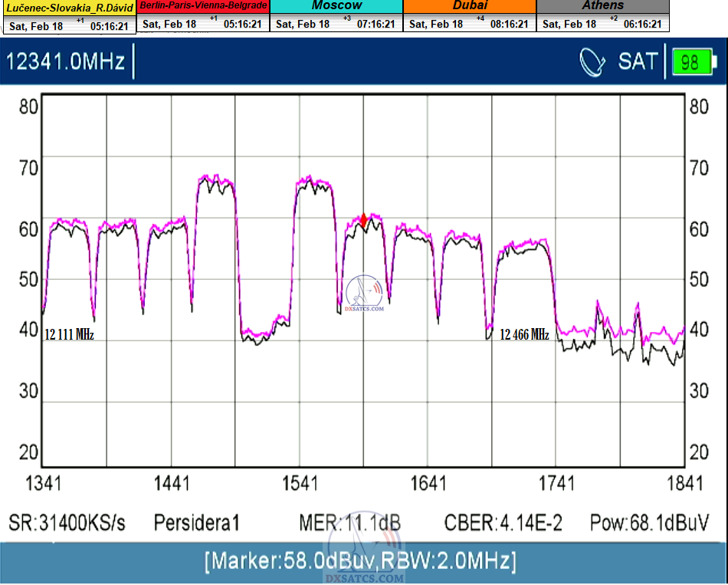Select the Lučenec-Slovakia_R.Dávid clock tab

coord(69,6)
